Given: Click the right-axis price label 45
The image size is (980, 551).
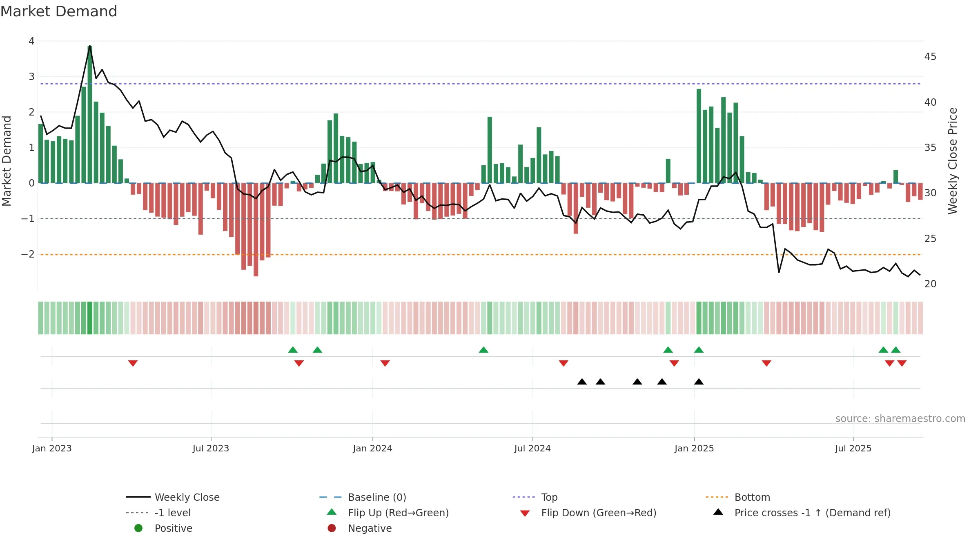Looking at the screenshot, I should (930, 57).
